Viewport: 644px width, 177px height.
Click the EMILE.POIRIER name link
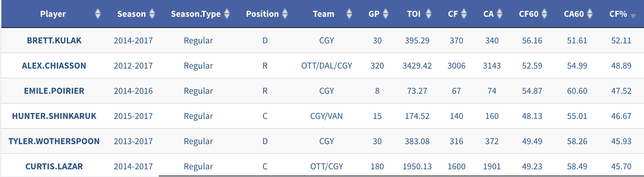(54, 91)
